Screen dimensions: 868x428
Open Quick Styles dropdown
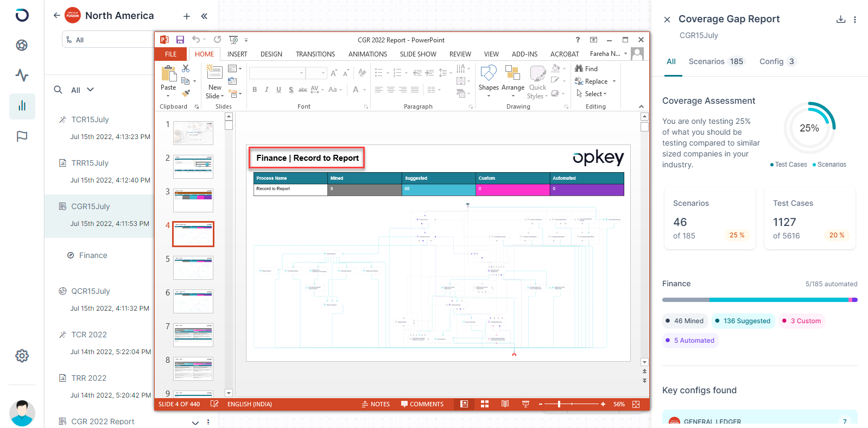click(537, 81)
